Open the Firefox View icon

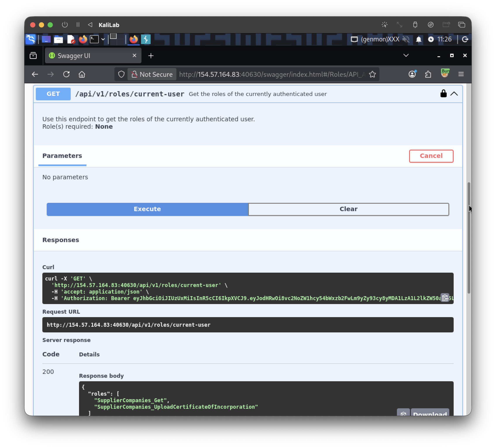pyautogui.click(x=33, y=56)
